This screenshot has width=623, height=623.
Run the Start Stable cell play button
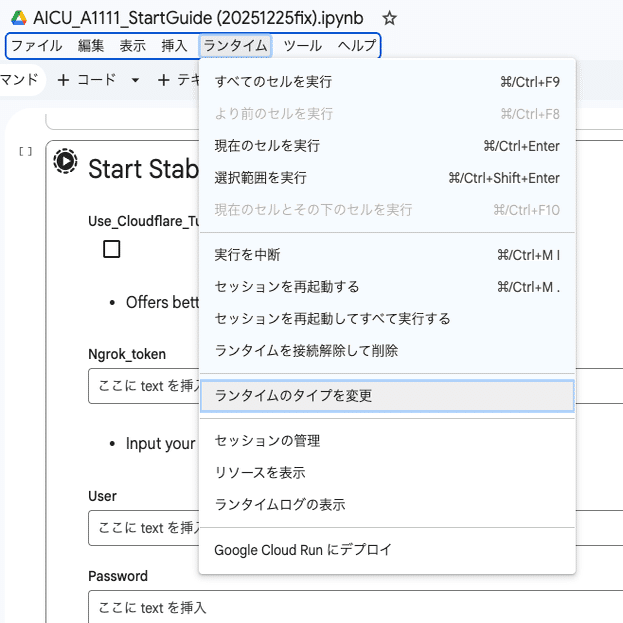(65, 160)
